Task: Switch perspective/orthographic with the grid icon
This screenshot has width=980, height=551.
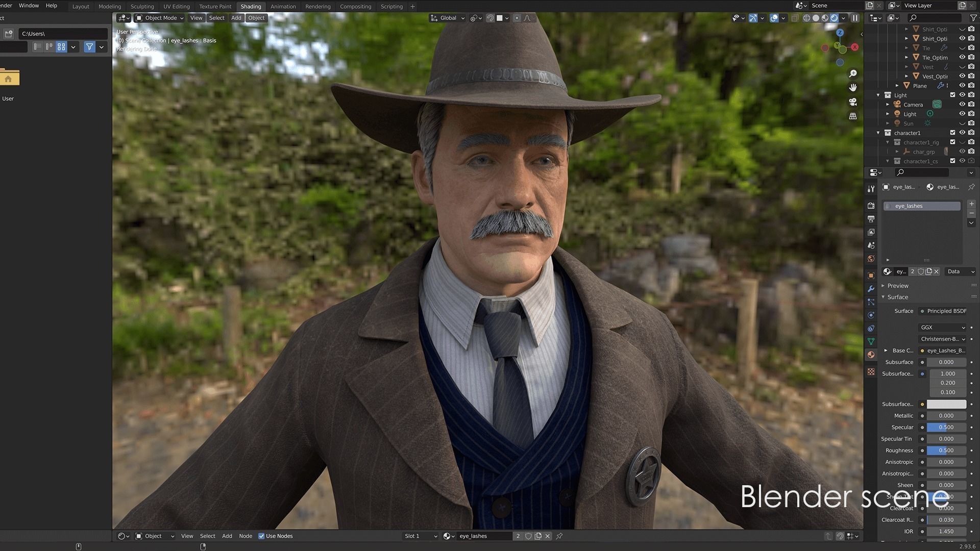Action: click(852, 116)
